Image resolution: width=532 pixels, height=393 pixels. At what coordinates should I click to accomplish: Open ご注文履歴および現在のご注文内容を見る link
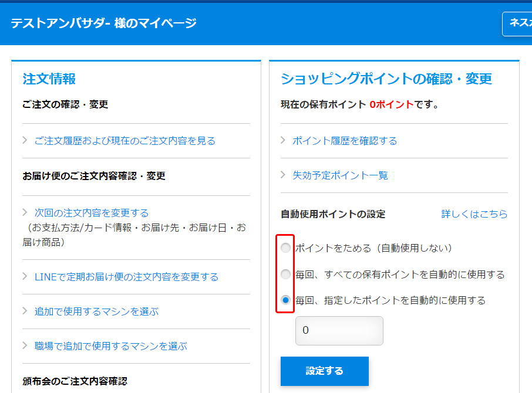[125, 141]
